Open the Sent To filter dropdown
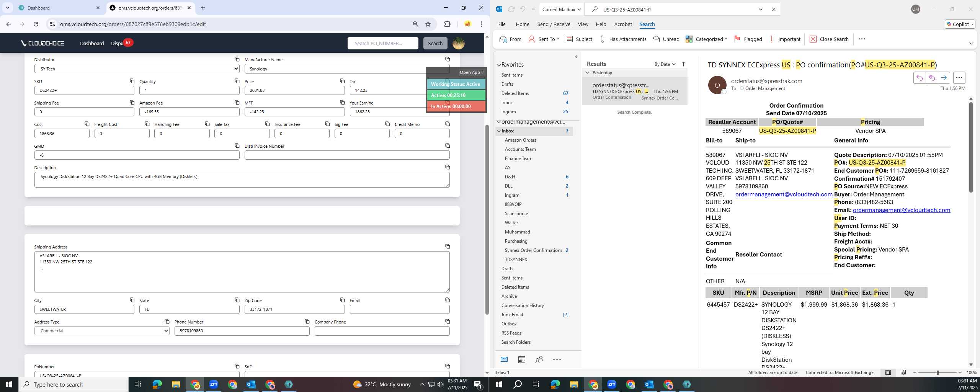Viewport: 980px width, 392px height. (x=544, y=39)
